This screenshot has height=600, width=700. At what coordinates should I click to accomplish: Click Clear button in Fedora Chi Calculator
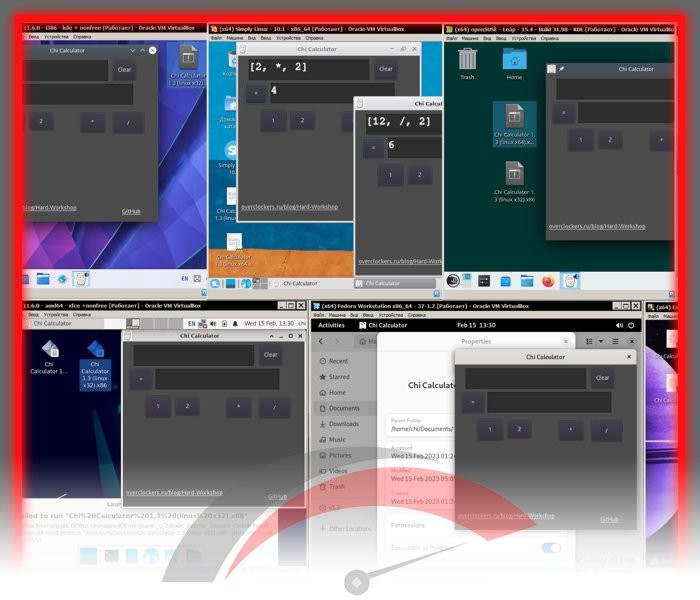[x=602, y=378]
